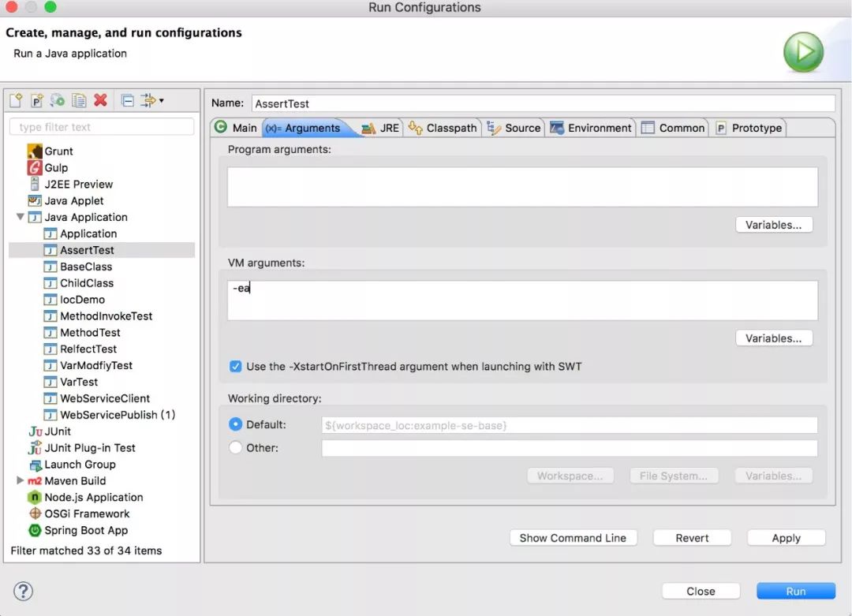Click the Collapse All icon
The height and width of the screenshot is (616, 852).
click(128, 100)
